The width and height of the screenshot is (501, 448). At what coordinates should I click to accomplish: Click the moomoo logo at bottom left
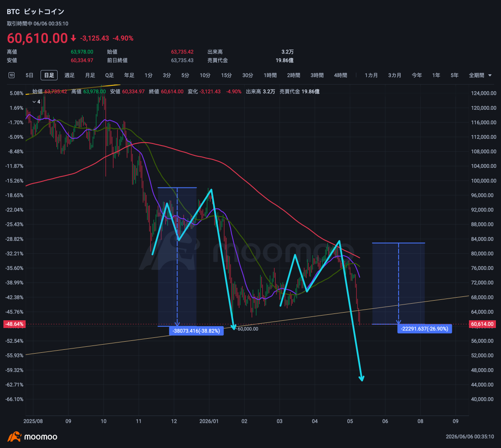32,436
